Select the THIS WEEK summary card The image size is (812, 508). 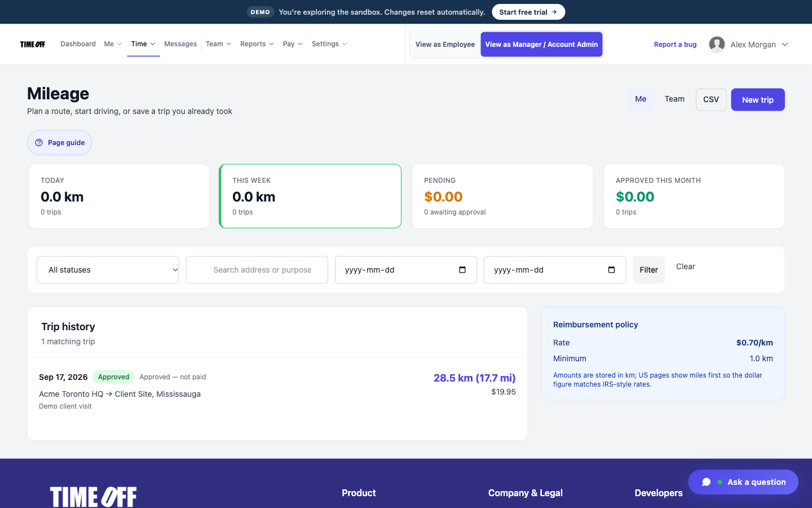(x=310, y=196)
